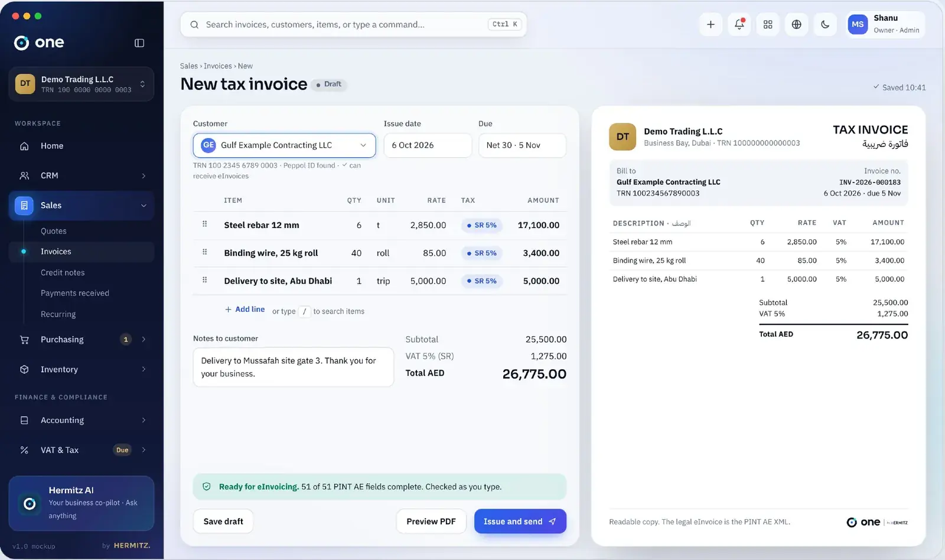
Task: Click the one logo in sidebar
Action: click(x=39, y=43)
